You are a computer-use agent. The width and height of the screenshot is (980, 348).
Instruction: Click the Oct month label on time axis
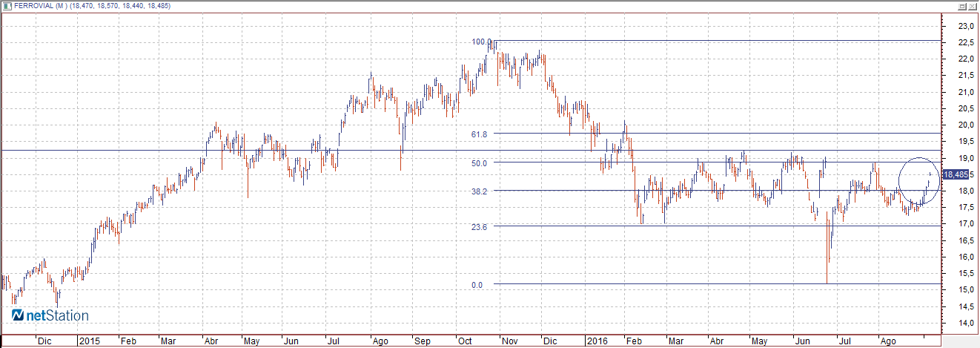[x=465, y=342]
